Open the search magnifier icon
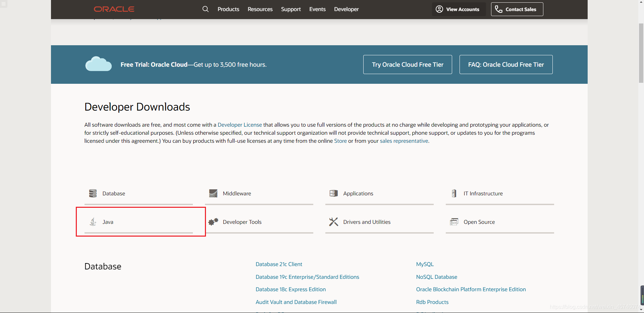 point(206,9)
